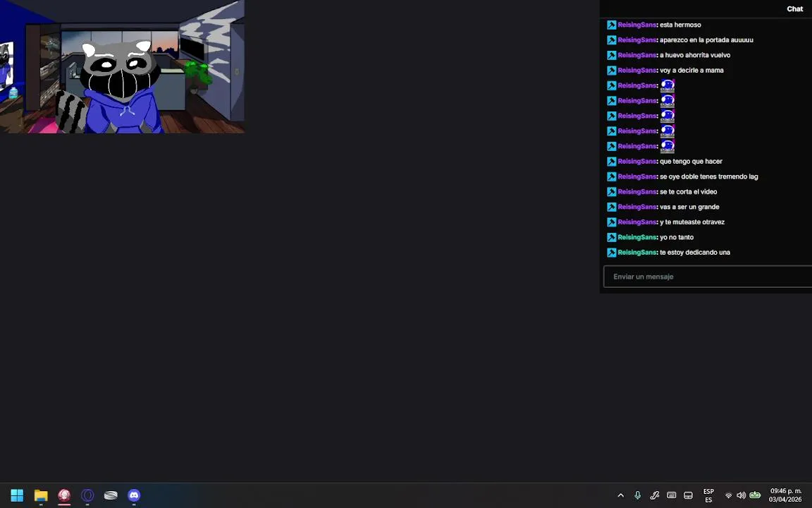
Task: Open the Opera browser taskbar icon
Action: (87, 495)
